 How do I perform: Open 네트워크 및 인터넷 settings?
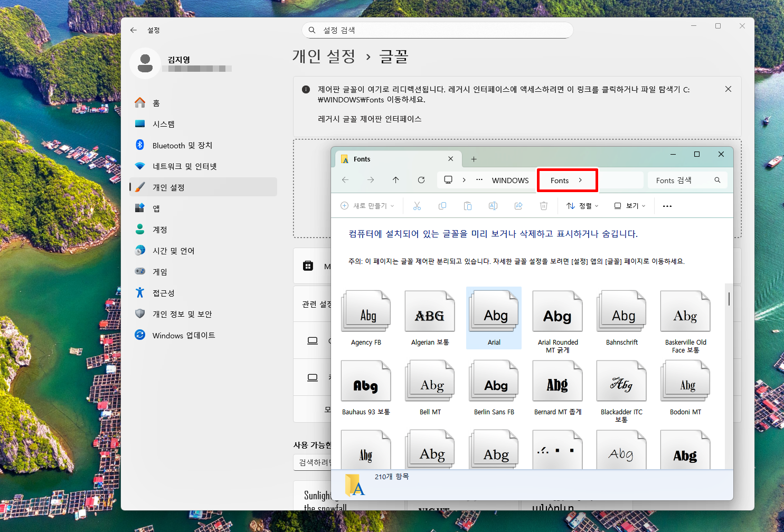(x=203, y=166)
